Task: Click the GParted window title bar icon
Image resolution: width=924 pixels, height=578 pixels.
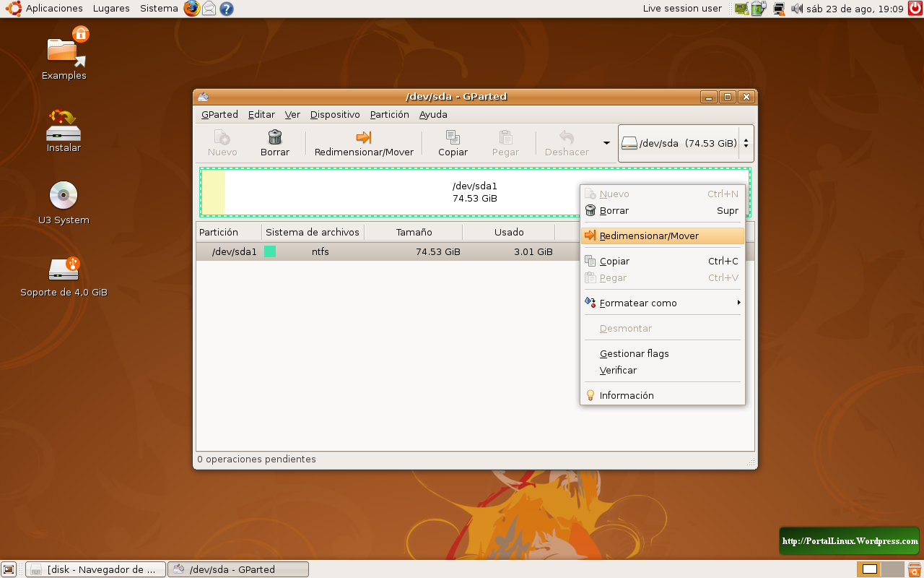Action: pyautogui.click(x=203, y=97)
